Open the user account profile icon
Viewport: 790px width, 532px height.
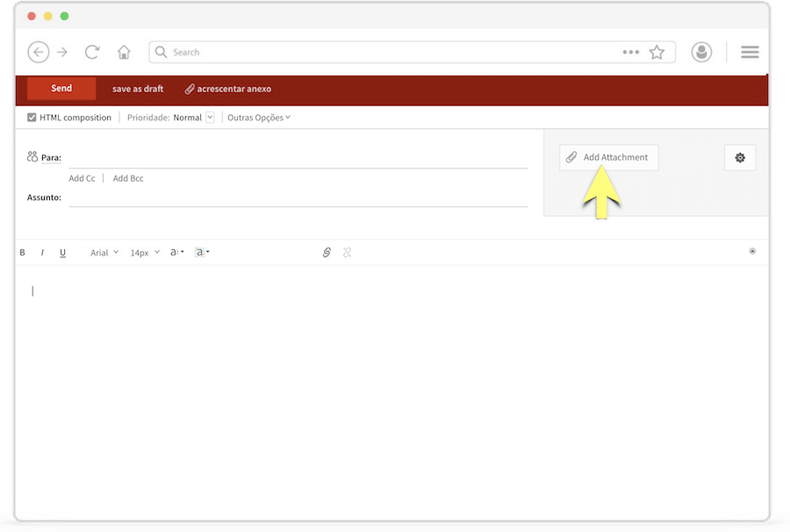[701, 53]
